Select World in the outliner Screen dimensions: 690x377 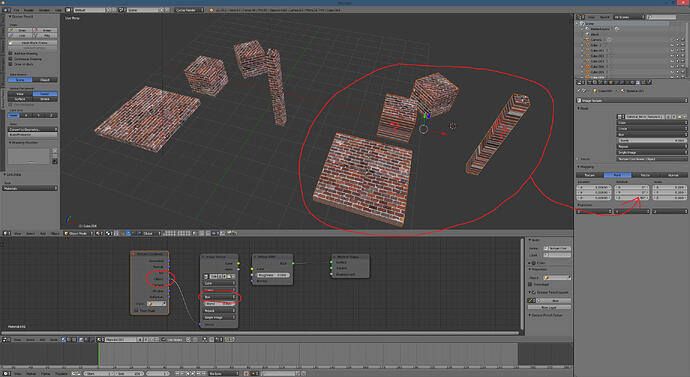[594, 34]
